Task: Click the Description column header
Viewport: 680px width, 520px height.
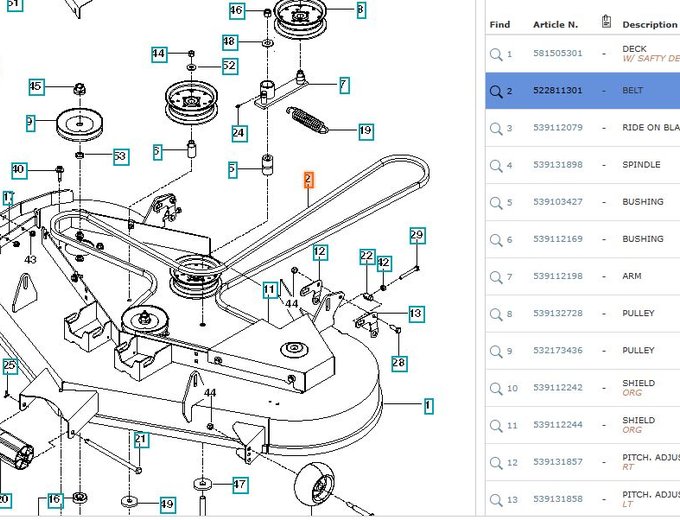Action: click(x=650, y=25)
